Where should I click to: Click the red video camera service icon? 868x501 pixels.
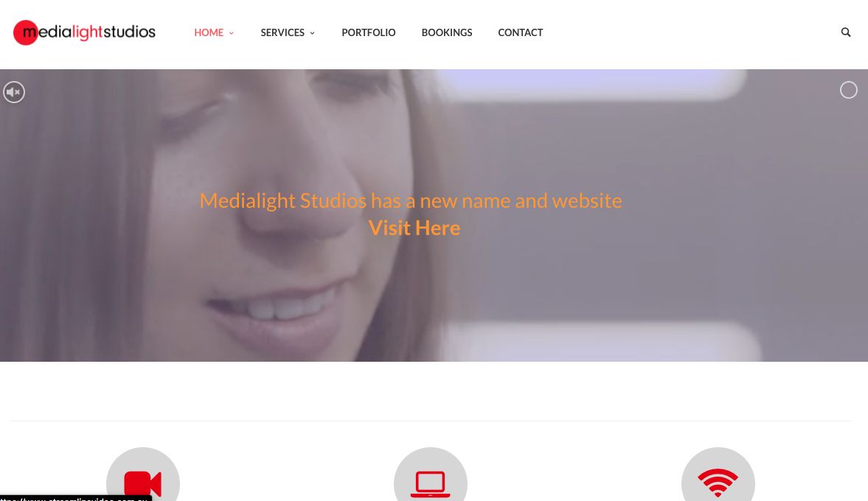tap(143, 483)
